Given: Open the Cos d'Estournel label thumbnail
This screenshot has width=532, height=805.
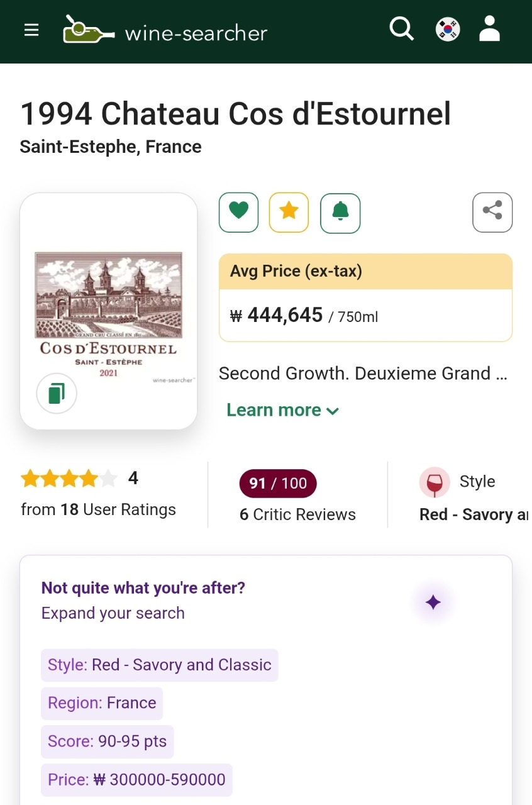Looking at the screenshot, I should click(x=108, y=311).
